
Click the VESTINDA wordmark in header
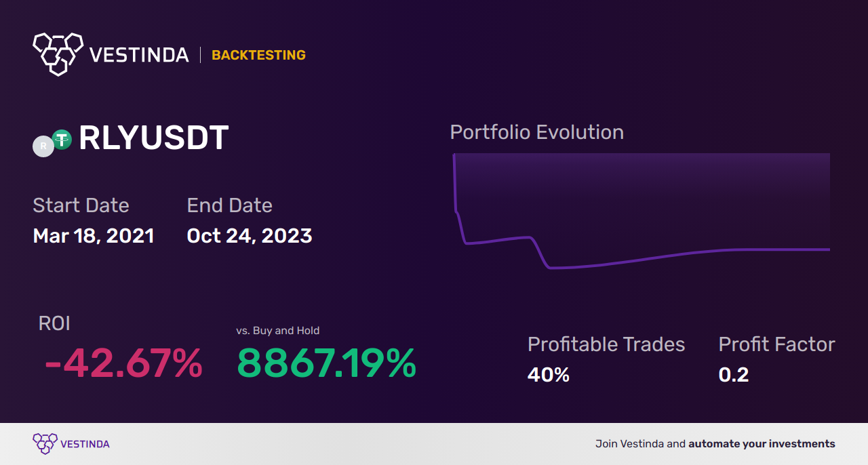pos(139,55)
